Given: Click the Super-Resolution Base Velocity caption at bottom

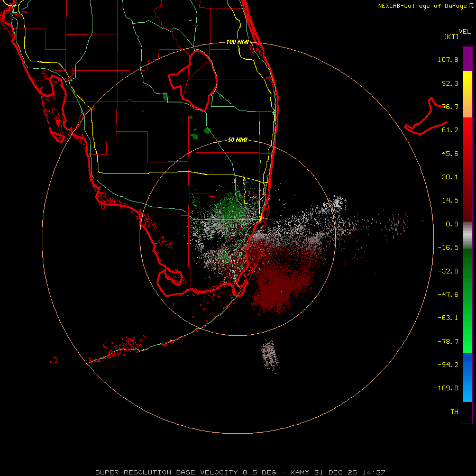Looking at the screenshot, I should tap(241, 472).
